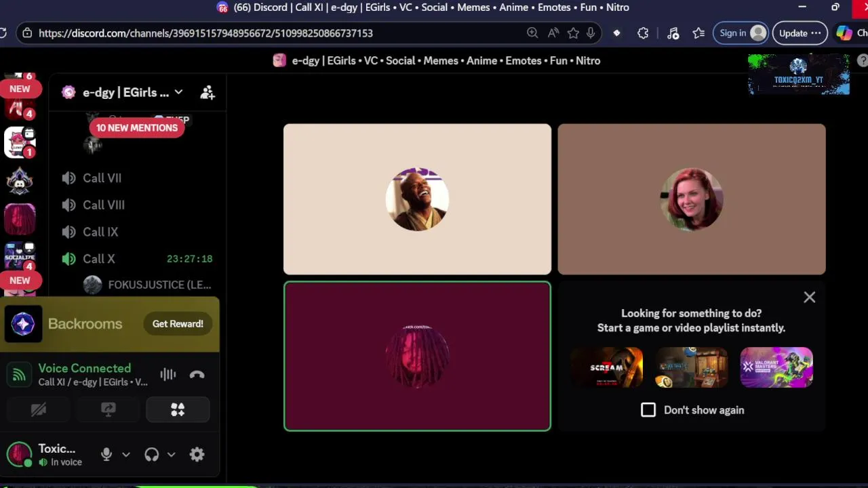Viewport: 868px width, 488px height.
Task: Select user FOKUSJUSTICE in Call X
Action: (148, 285)
